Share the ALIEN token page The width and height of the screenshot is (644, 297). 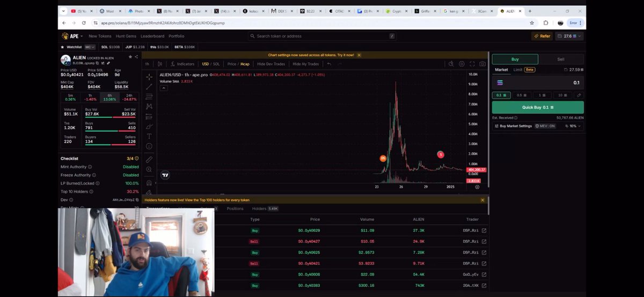coord(136,56)
